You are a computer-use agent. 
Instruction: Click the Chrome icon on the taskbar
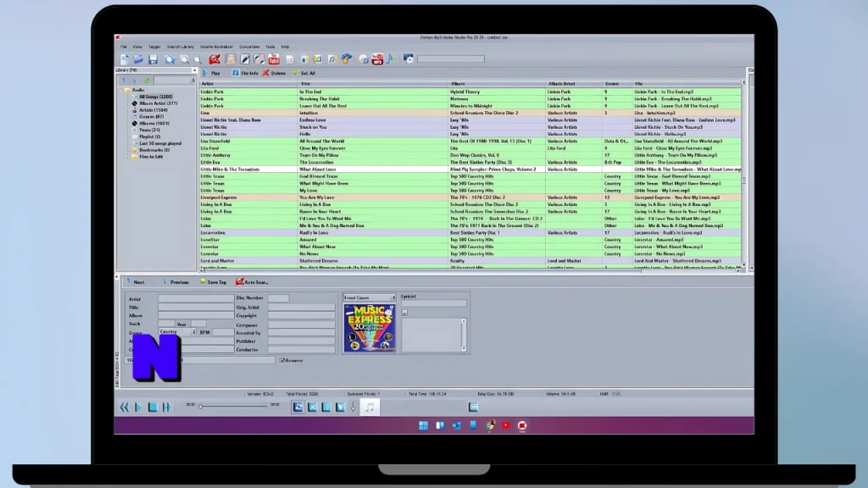490,425
